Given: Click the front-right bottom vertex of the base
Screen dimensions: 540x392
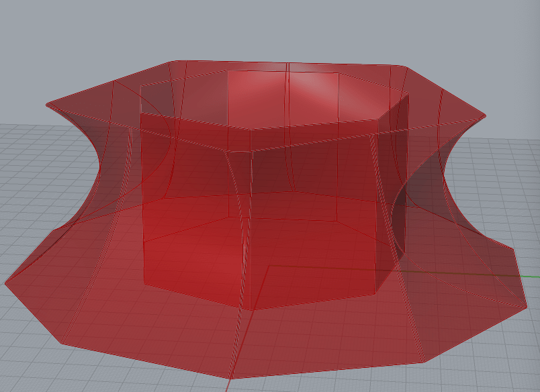Looking at the screenshot, I should 424,362.
